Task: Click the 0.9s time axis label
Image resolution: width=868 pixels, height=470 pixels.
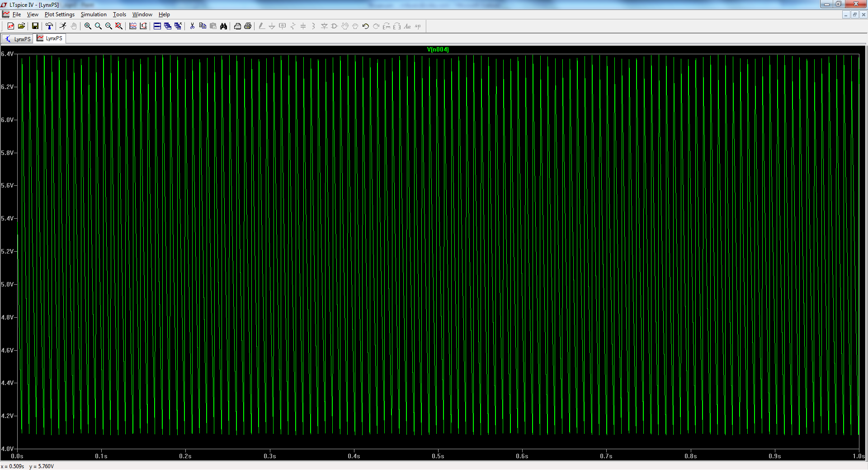Action: [774, 456]
